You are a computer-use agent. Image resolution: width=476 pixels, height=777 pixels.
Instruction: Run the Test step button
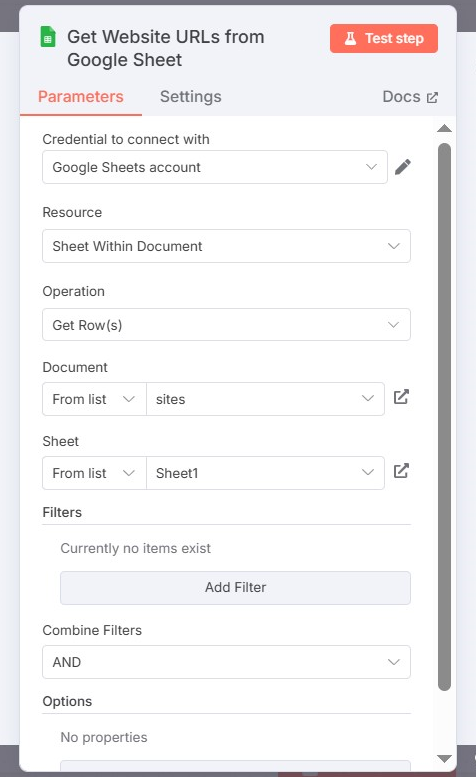click(384, 38)
